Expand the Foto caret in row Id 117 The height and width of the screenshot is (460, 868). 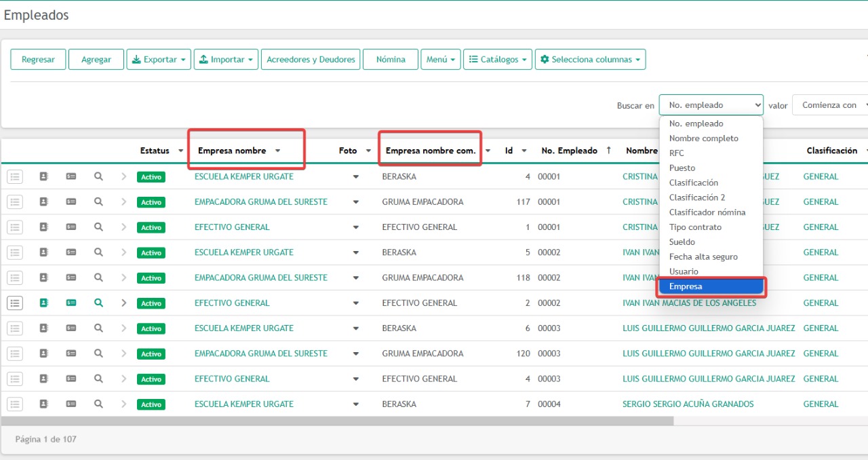tap(356, 202)
